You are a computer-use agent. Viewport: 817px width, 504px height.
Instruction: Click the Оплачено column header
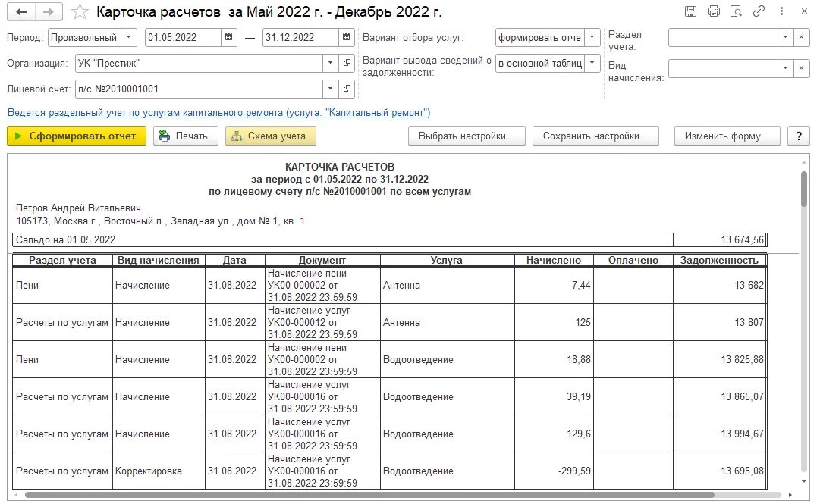633,260
